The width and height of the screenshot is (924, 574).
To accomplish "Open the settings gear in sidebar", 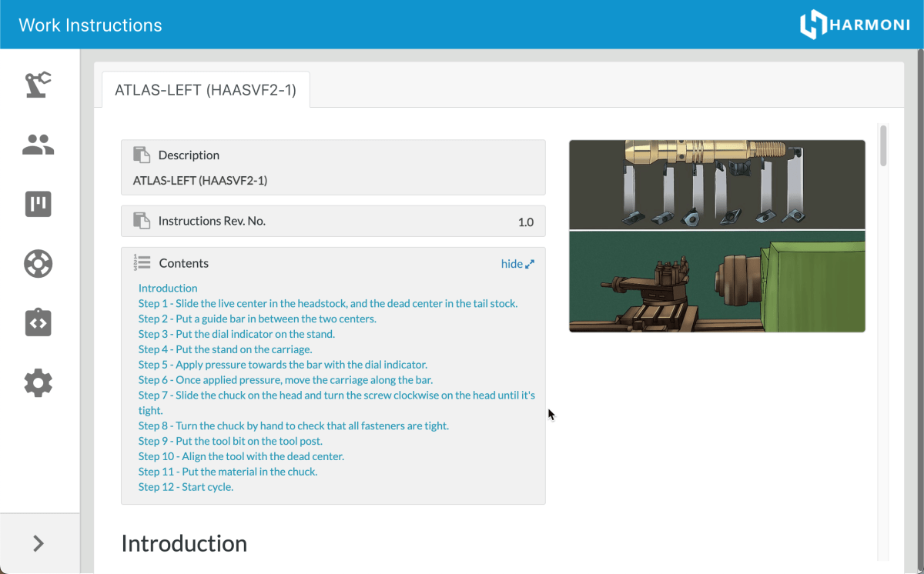I will 38,382.
